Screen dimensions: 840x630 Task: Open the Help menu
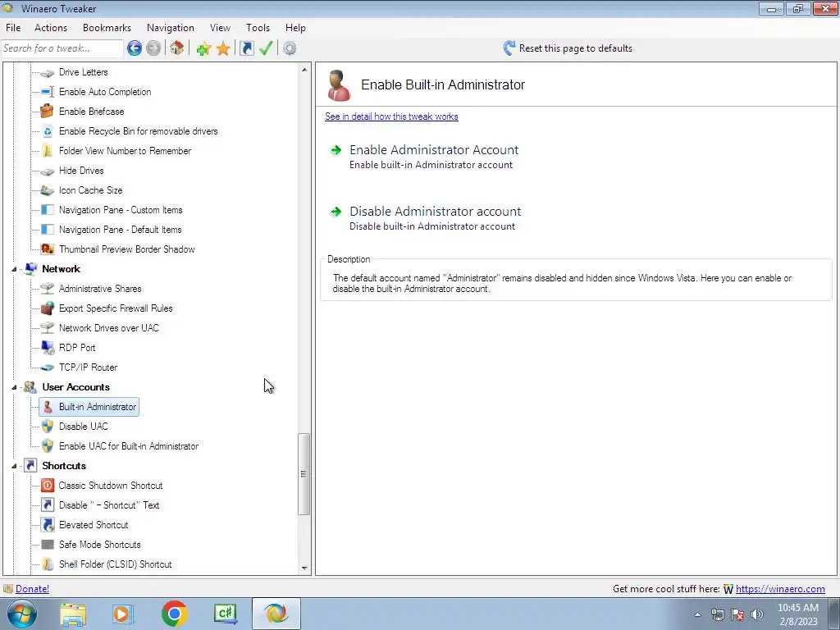[x=295, y=28]
